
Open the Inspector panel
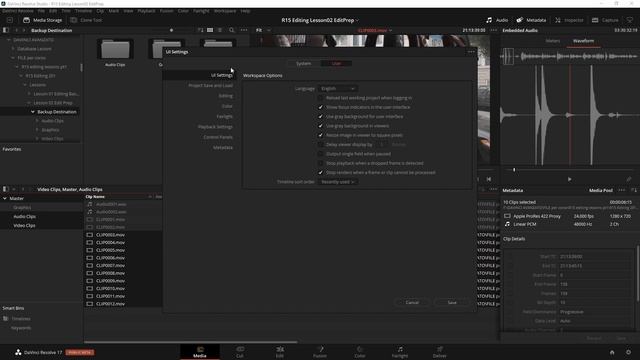pos(569,20)
